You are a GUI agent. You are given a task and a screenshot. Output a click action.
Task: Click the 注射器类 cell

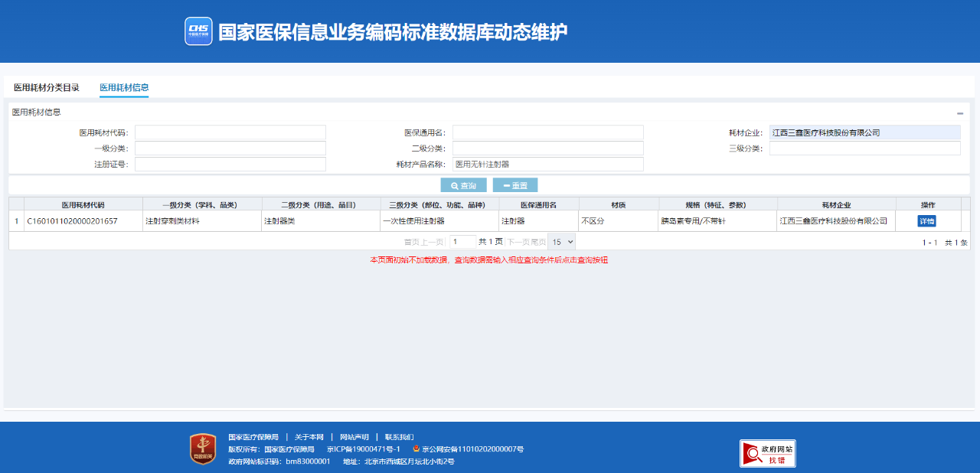pyautogui.click(x=321, y=221)
